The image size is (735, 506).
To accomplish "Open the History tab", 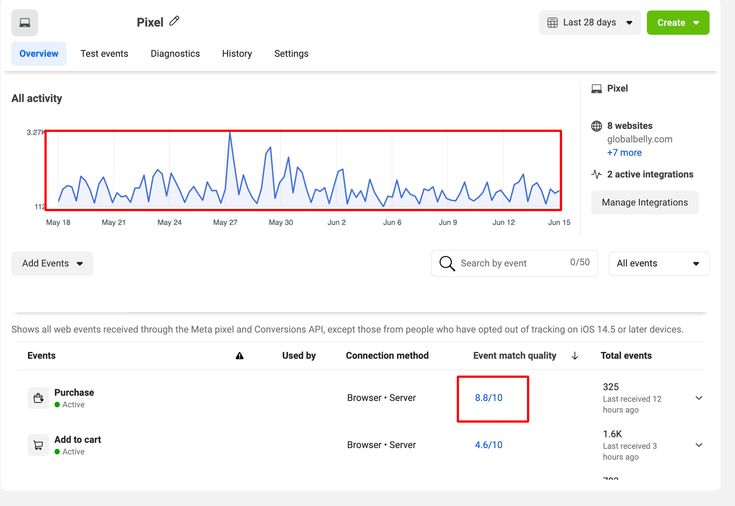I will click(237, 53).
